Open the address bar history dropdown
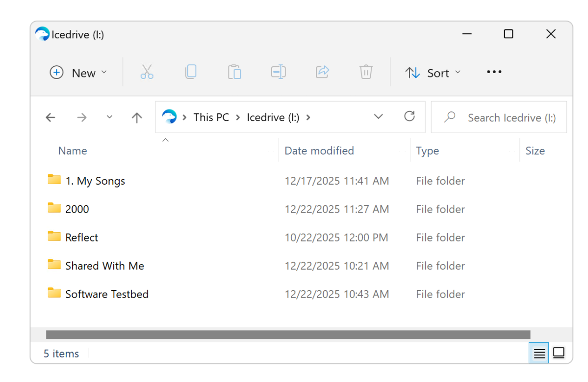 (x=378, y=117)
